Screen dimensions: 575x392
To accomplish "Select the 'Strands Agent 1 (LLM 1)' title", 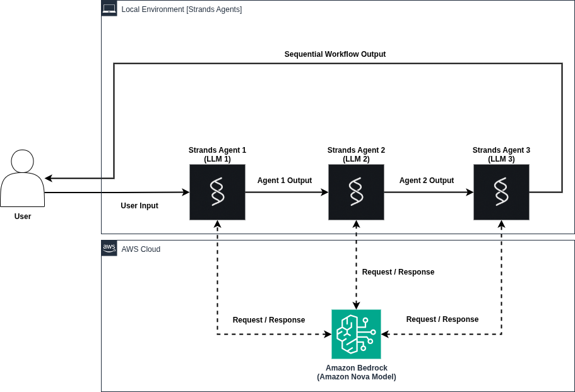I will click(x=218, y=155).
